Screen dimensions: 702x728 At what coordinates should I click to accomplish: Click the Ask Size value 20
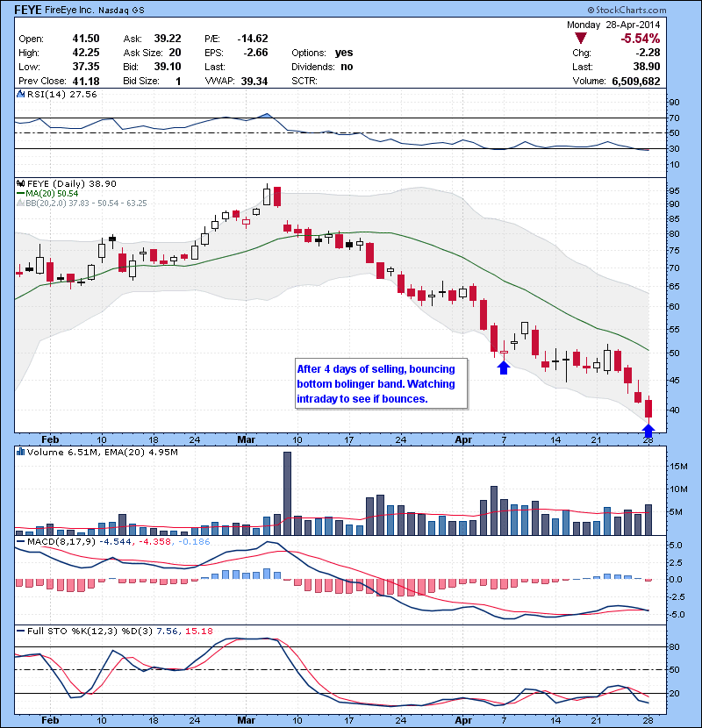pyautogui.click(x=175, y=53)
